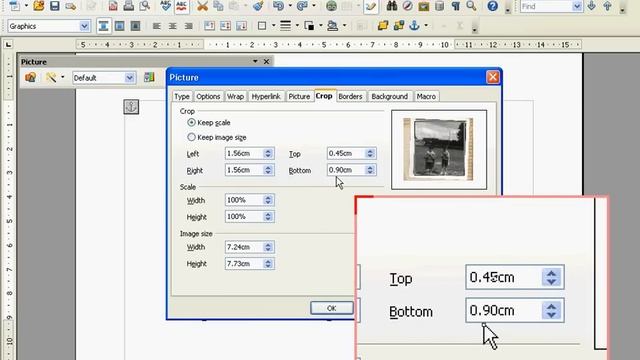Activate Format Paintbrush icon
Viewport: 640px width, 360px height.
pyautogui.click(x=258, y=6)
